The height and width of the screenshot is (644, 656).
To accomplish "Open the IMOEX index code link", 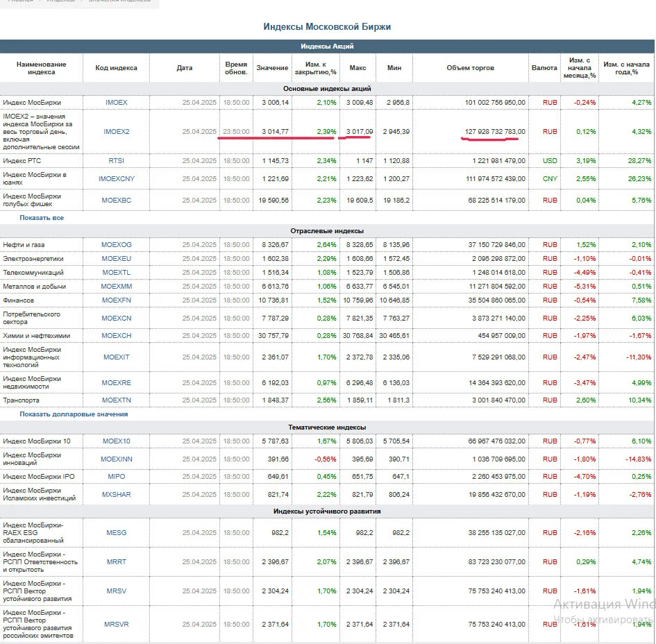I will tap(117, 103).
